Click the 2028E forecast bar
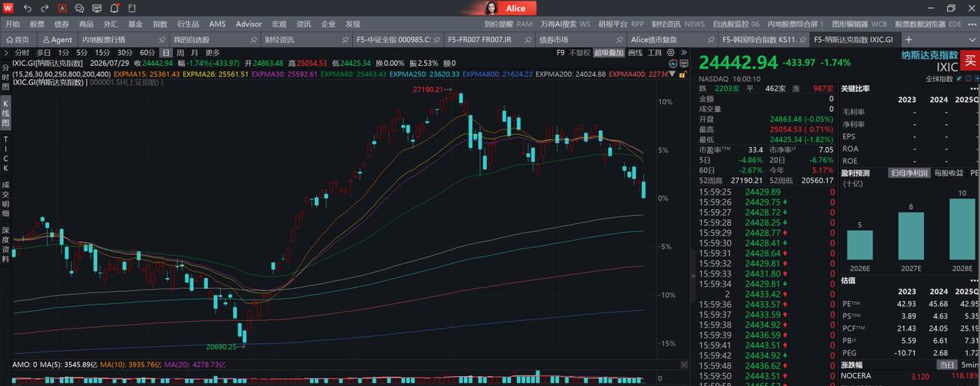Screen dimensions: 980x386 [963, 230]
